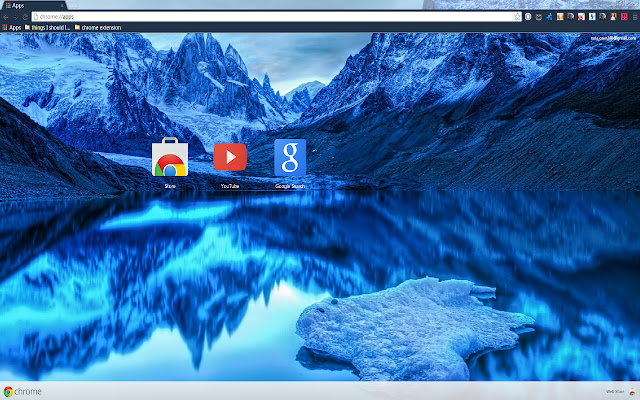Close the Apps tab
The image size is (640, 400).
coord(62,6)
